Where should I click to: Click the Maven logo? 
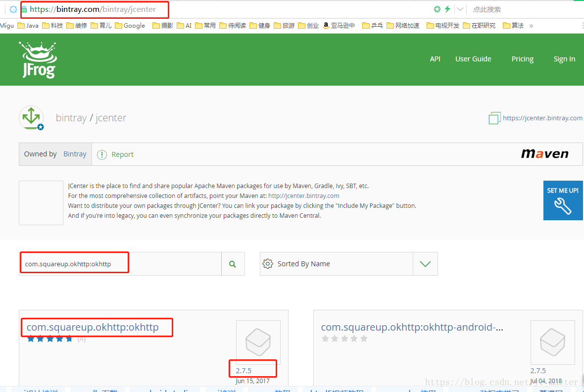click(x=544, y=153)
